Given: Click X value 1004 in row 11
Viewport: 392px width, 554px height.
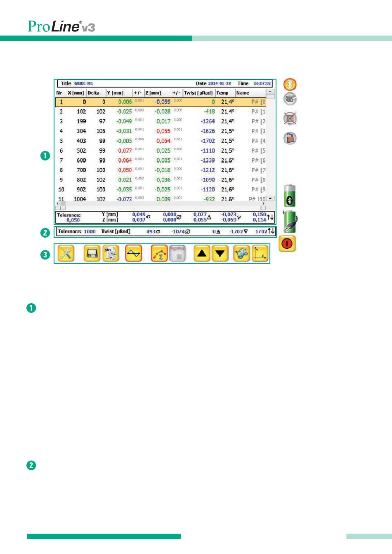Looking at the screenshot, I should tap(80, 199).
